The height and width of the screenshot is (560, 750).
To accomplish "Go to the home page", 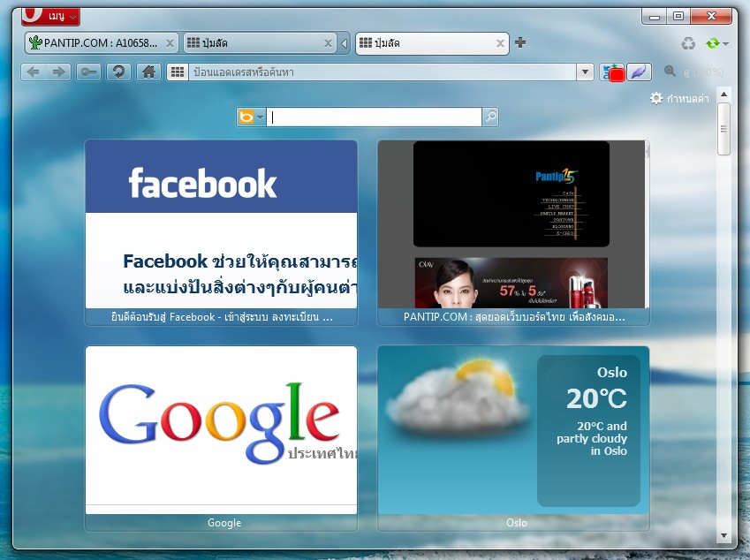I will (x=148, y=72).
